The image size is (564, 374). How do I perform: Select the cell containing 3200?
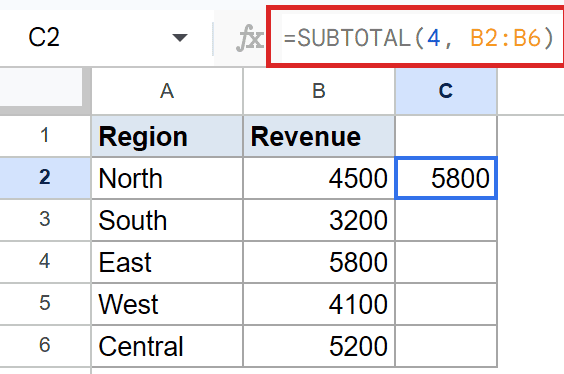point(319,220)
